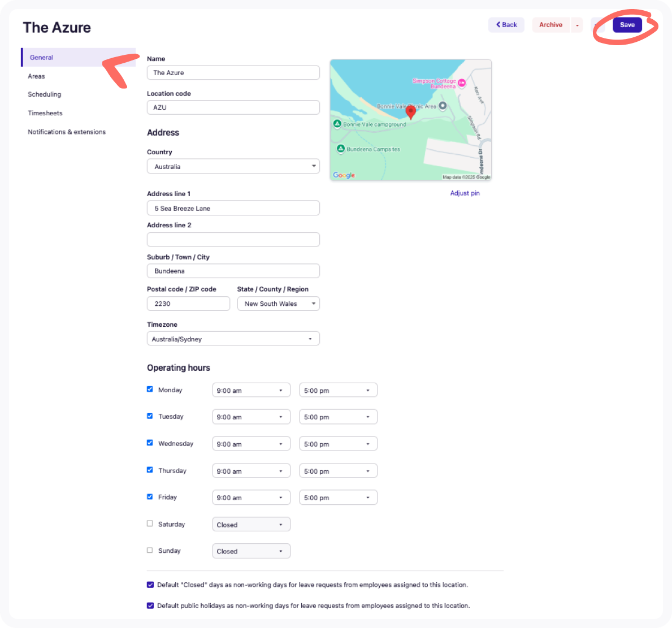672x628 pixels.
Task: Click the Bonnie Vale campground map icon
Action: click(x=337, y=124)
